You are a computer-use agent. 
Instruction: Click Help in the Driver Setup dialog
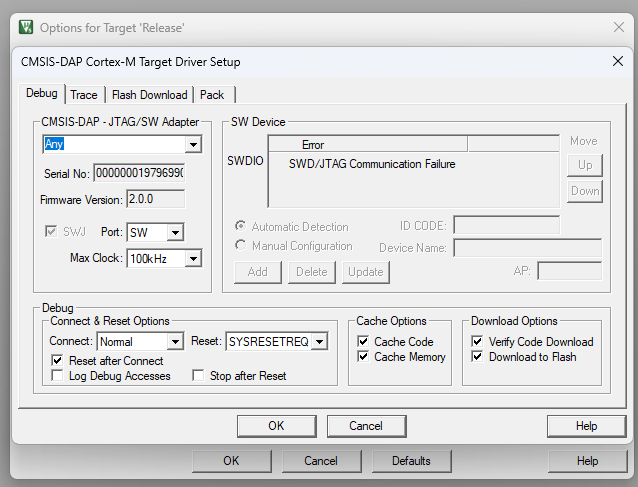(586, 426)
